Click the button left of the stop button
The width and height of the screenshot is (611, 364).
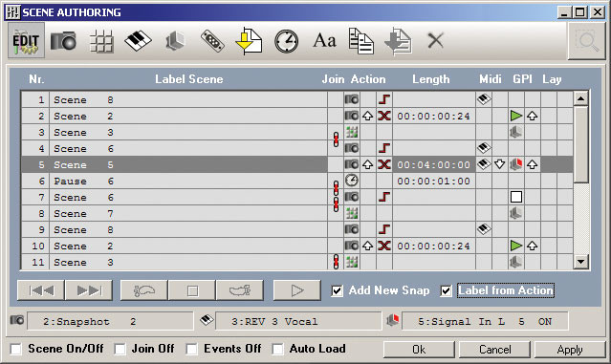tap(144, 290)
